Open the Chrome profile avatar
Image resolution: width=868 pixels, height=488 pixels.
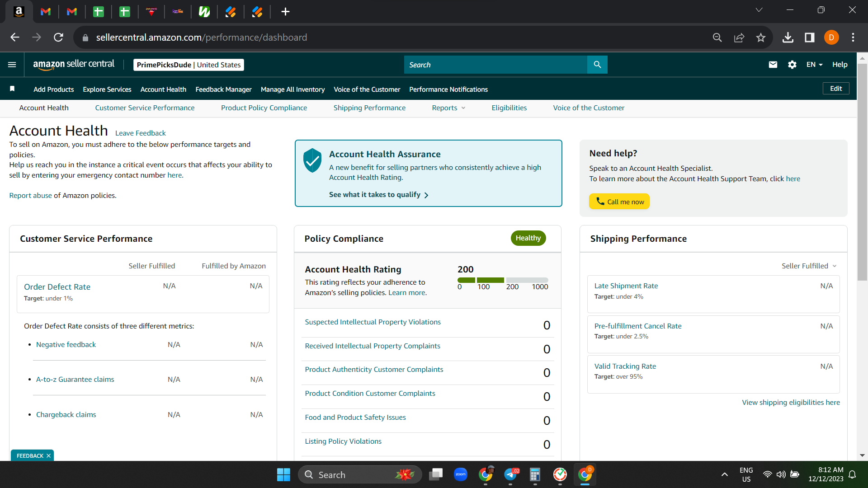(831, 38)
